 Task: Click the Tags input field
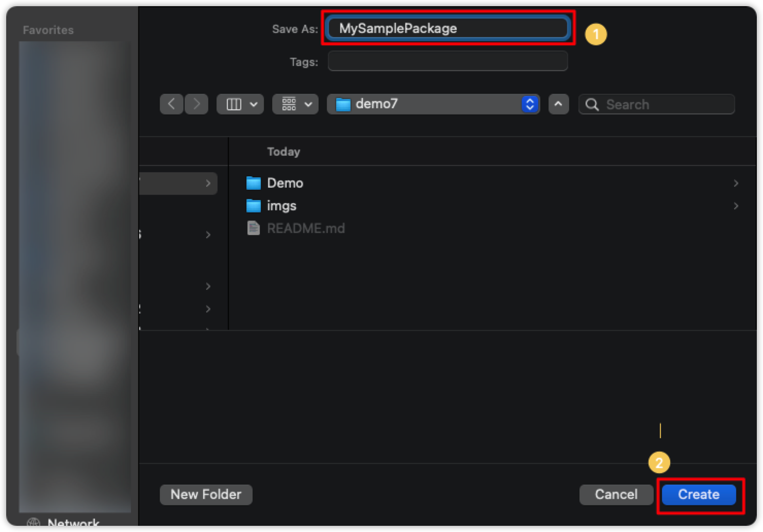click(447, 61)
